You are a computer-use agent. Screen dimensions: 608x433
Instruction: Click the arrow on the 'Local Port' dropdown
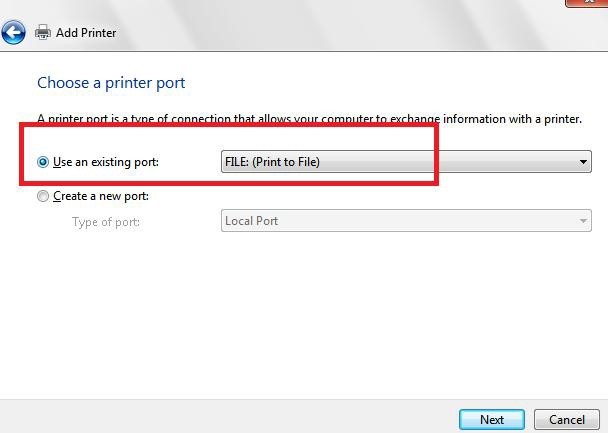583,221
